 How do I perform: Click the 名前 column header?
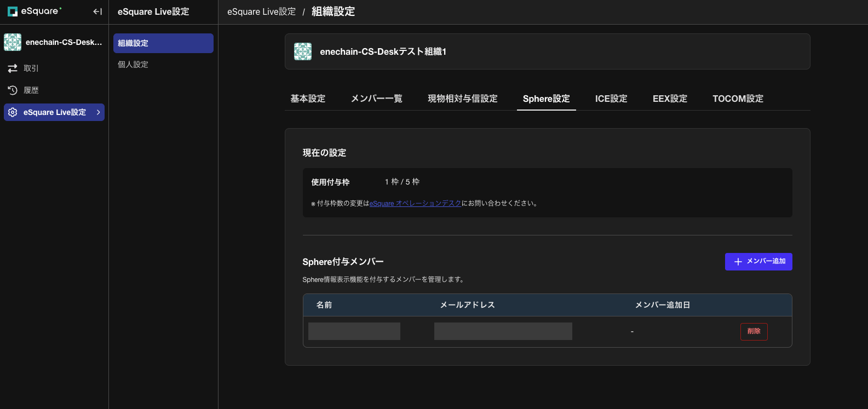(324, 305)
